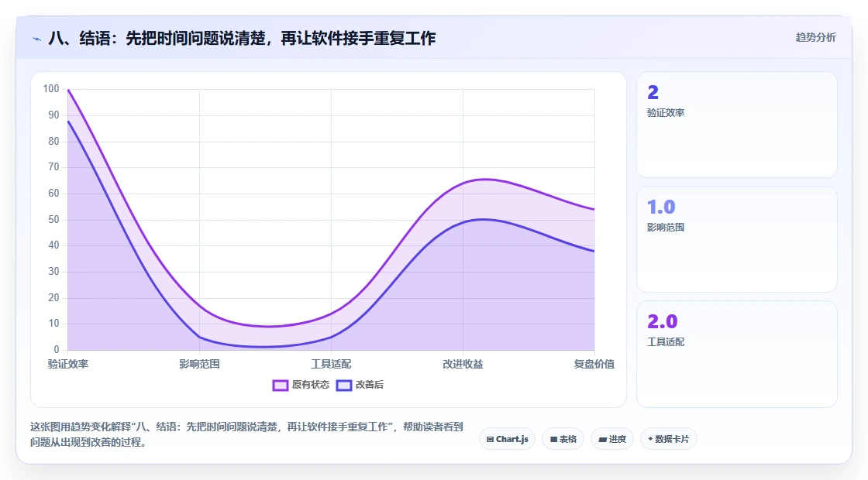The width and height of the screenshot is (868, 480).
Task: Click the 工具适配 x-axis label
Action: (x=331, y=364)
